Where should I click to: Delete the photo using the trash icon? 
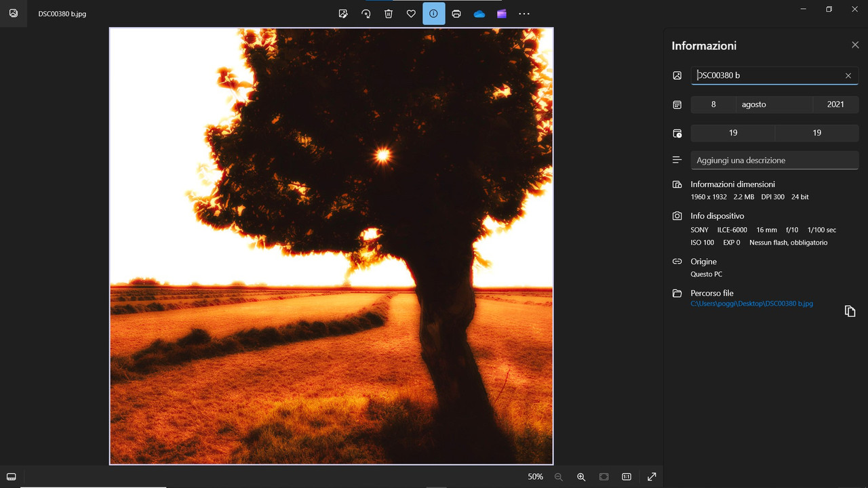(x=389, y=14)
